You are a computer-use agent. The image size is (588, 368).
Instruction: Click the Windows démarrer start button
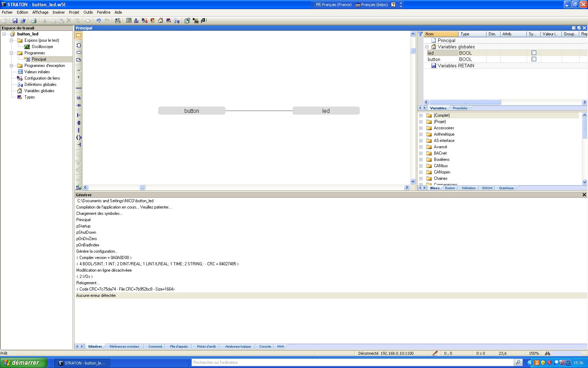click(23, 363)
